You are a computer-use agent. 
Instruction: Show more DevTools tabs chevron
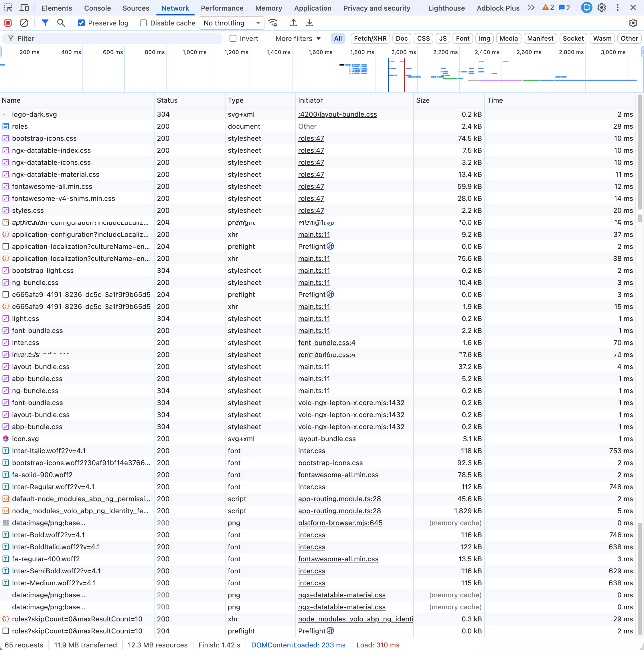click(x=531, y=8)
